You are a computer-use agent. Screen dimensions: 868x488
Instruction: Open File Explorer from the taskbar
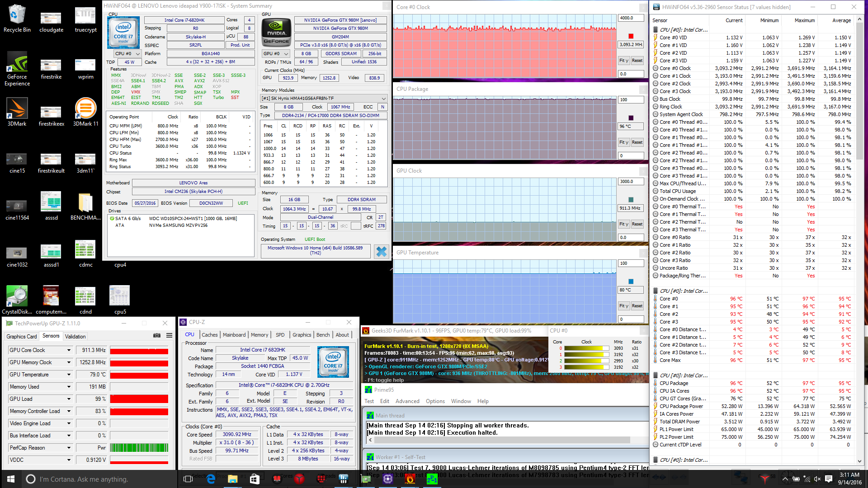(x=232, y=479)
